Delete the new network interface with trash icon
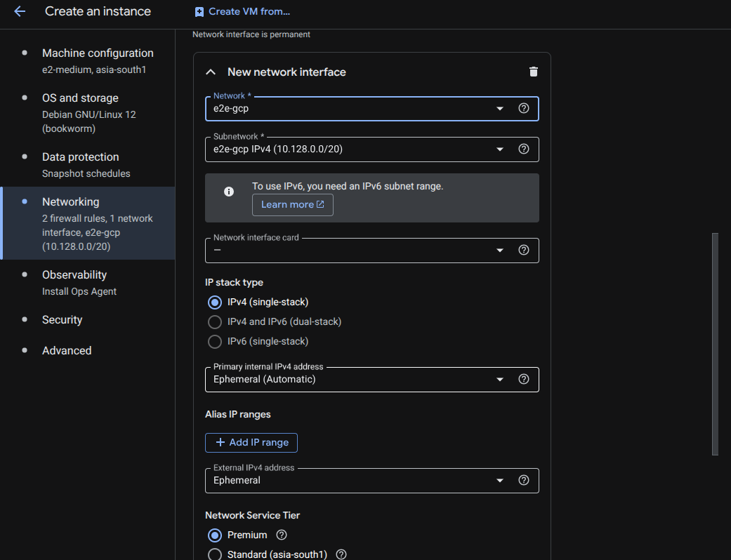The image size is (731, 560). point(534,72)
